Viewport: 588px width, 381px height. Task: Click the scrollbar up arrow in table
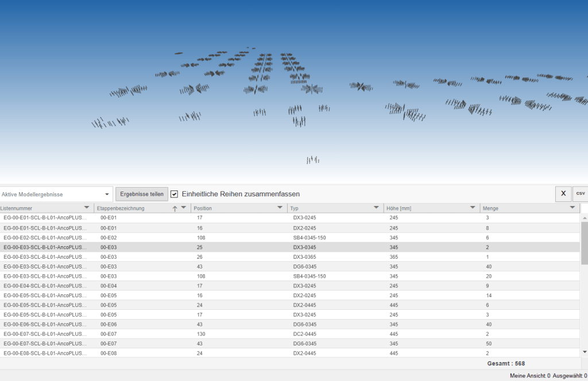[x=585, y=218]
